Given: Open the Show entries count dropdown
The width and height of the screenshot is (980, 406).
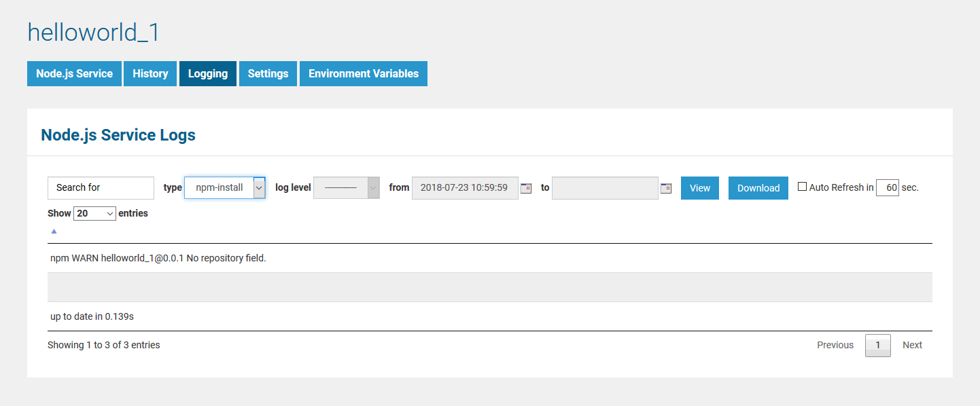Looking at the screenshot, I should point(95,213).
